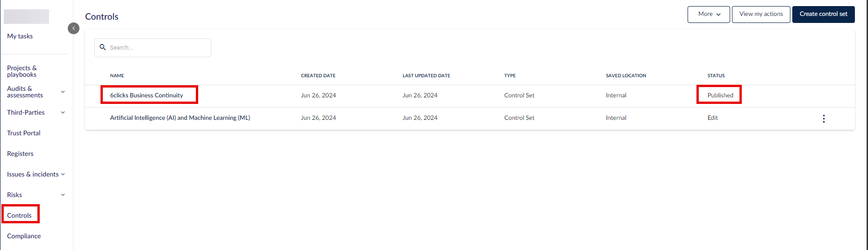Select Controls in the sidebar
The width and height of the screenshot is (868, 250).
tap(19, 215)
